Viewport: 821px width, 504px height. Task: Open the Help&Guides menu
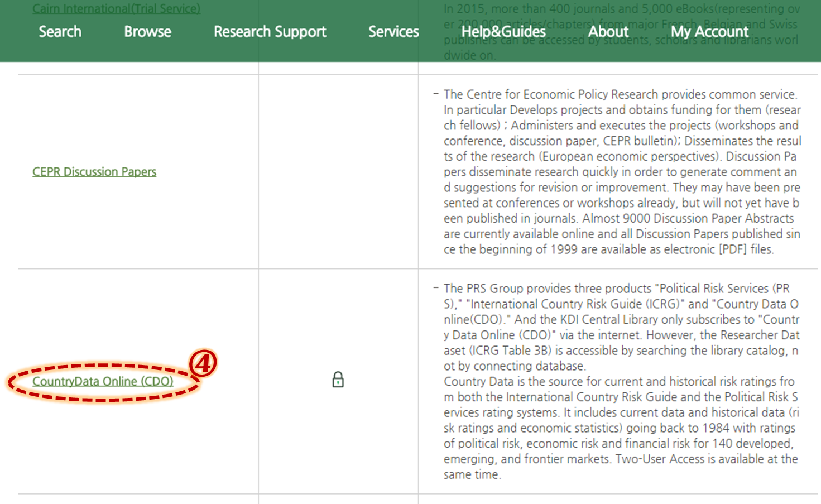click(x=503, y=32)
